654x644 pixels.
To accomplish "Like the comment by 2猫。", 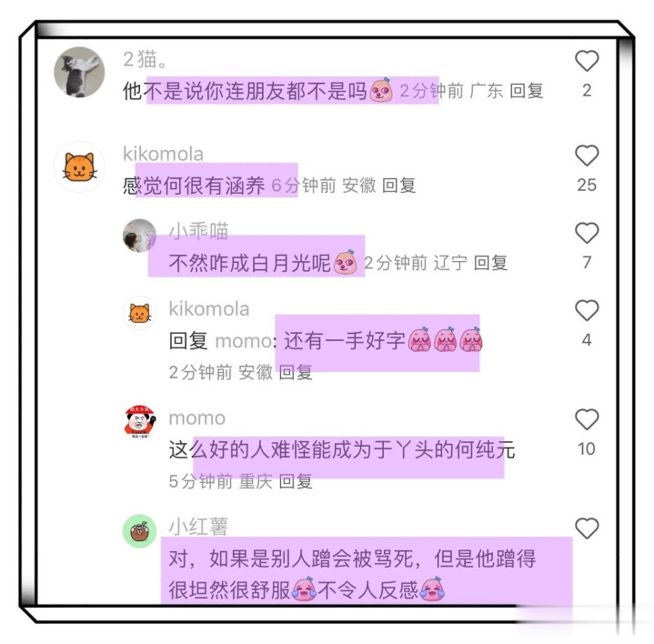I will point(587,60).
